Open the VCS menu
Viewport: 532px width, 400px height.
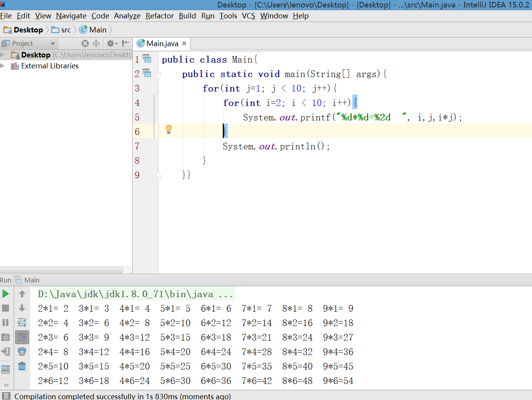click(x=249, y=16)
